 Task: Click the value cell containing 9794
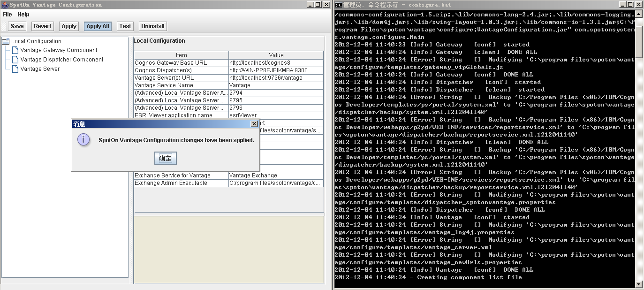(x=276, y=93)
